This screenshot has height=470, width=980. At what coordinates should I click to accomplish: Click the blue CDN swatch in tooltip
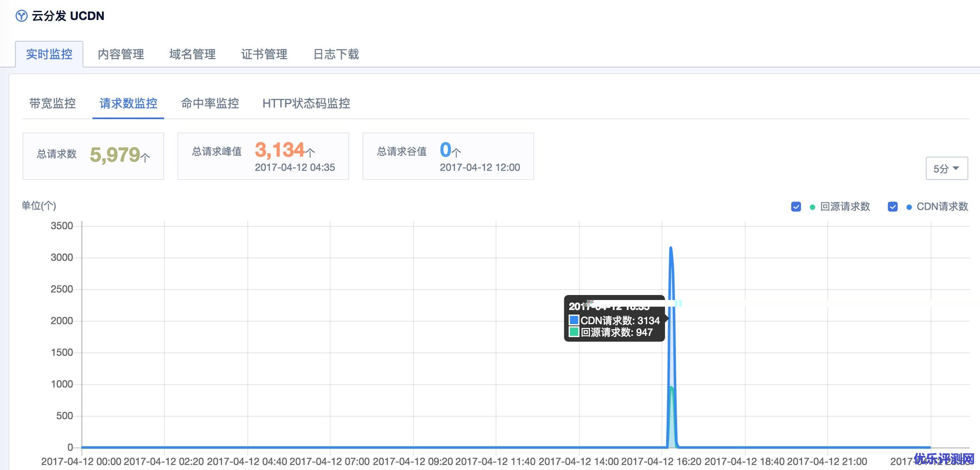point(574,320)
